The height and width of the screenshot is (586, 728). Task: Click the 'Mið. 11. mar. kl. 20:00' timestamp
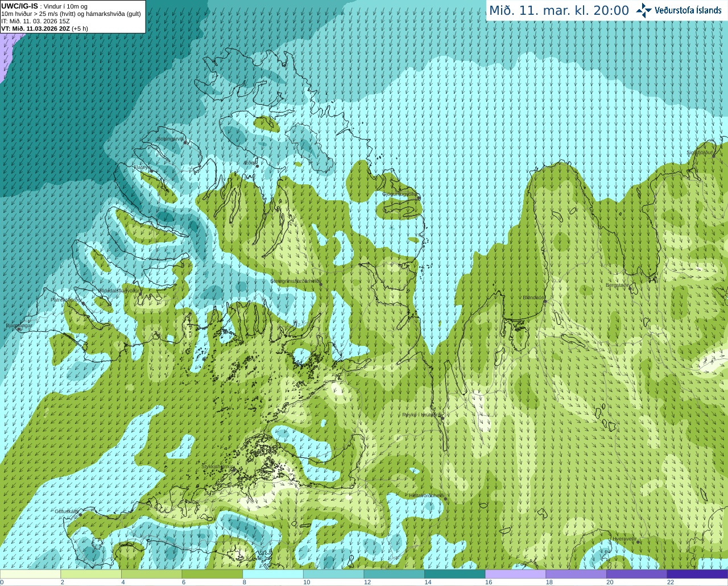(559, 11)
